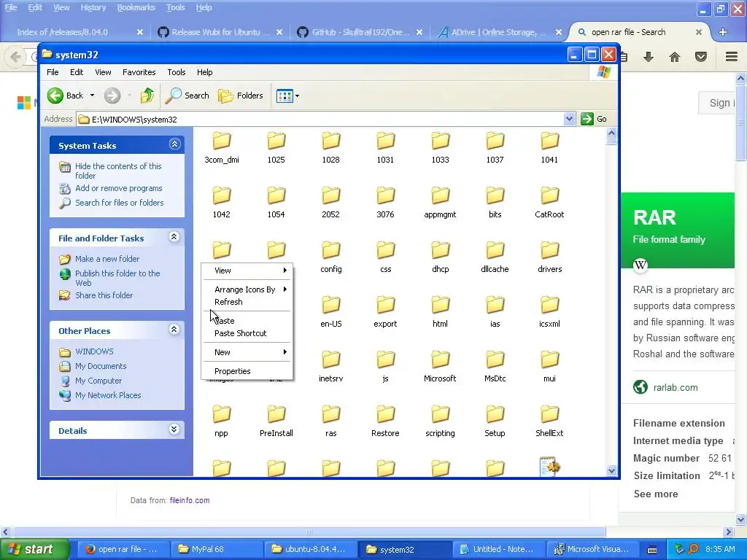Click the scroll down arrow in folder view

click(x=612, y=470)
